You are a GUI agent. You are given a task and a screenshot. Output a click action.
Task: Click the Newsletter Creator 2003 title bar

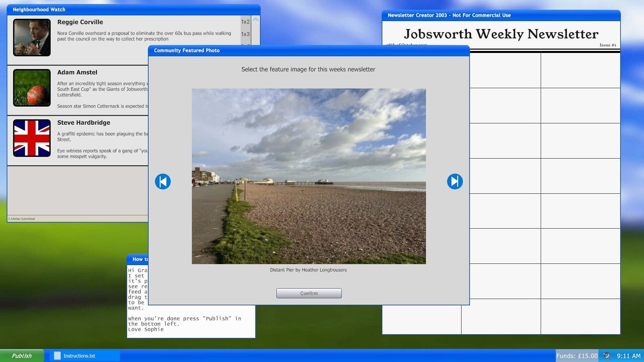pos(501,15)
